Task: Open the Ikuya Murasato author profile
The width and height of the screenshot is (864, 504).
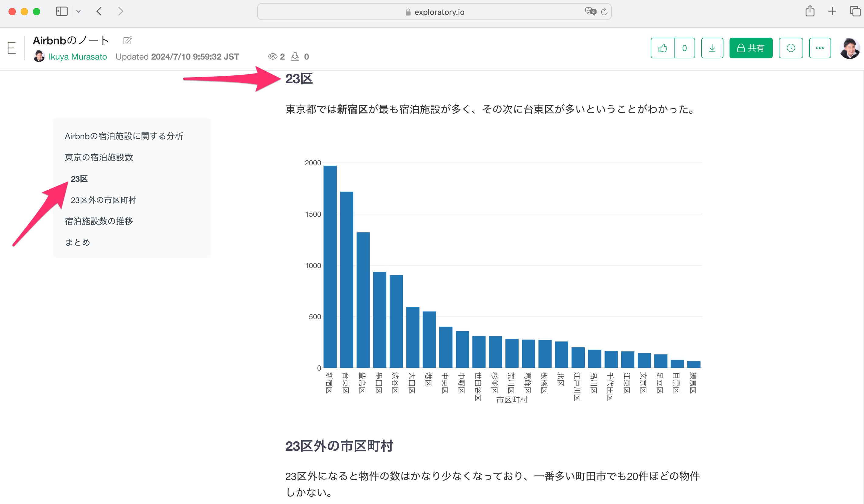Action: point(78,57)
